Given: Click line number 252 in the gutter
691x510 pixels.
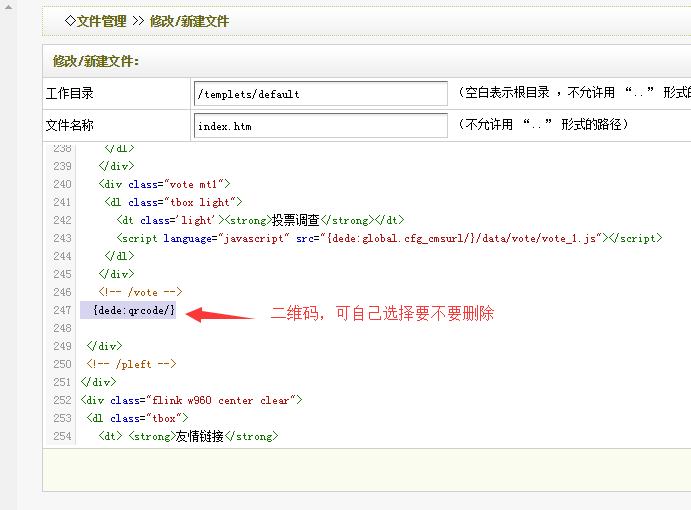Looking at the screenshot, I should tap(62, 400).
